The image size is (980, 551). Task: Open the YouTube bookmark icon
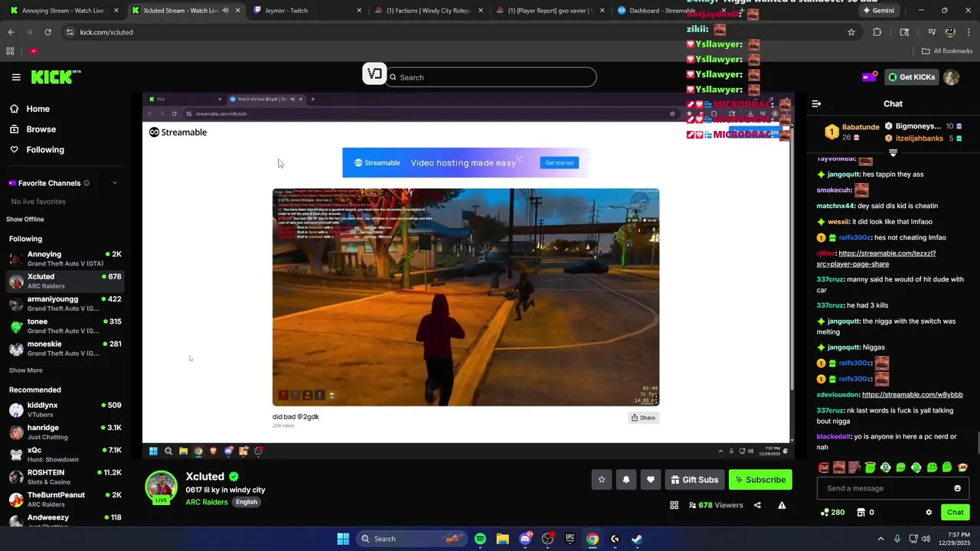(34, 51)
